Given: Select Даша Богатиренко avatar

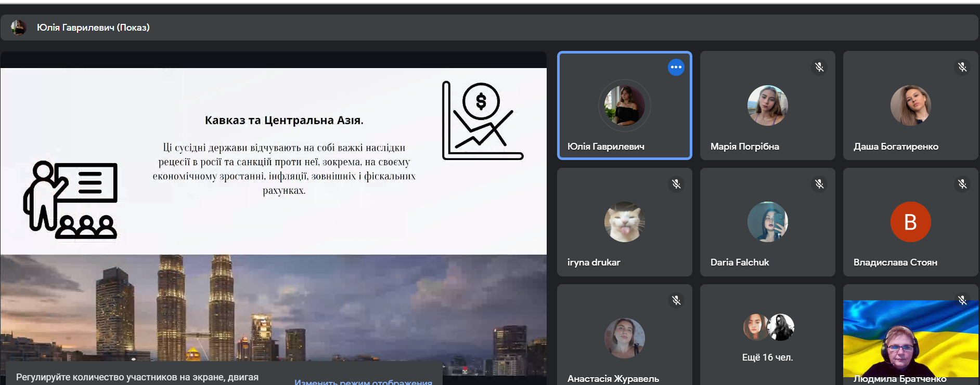Looking at the screenshot, I should (911, 105).
